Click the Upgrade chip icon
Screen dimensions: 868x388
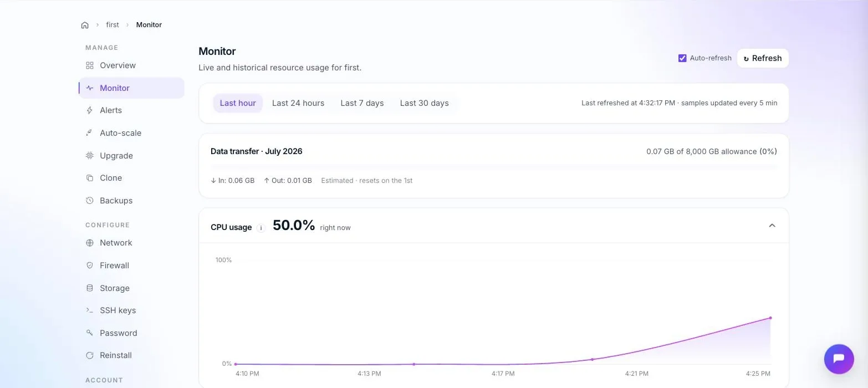tap(90, 156)
